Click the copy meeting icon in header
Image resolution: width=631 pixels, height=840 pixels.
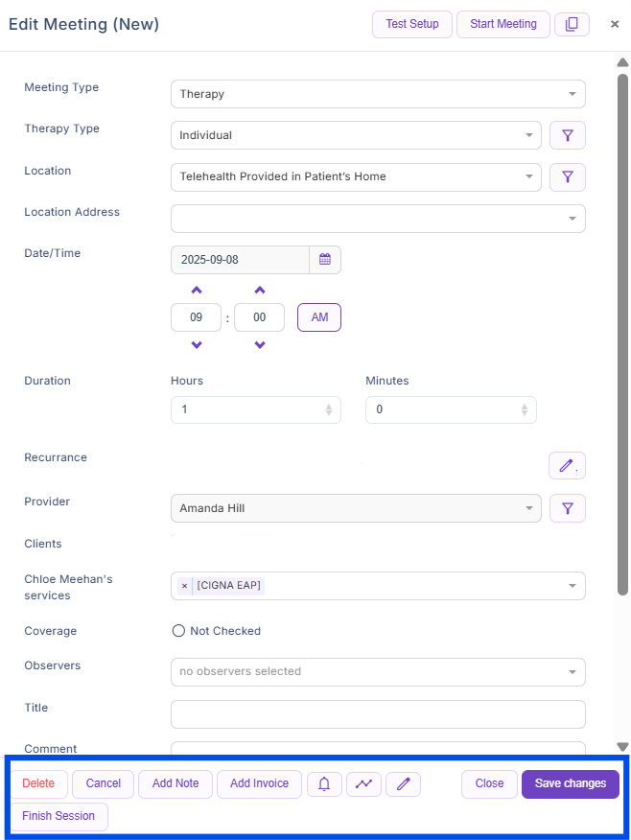point(572,24)
